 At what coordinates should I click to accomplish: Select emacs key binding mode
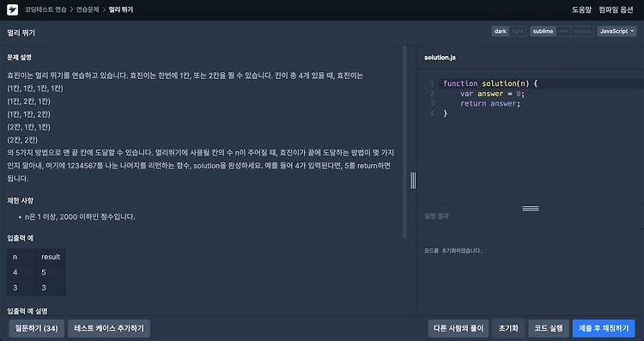click(582, 31)
